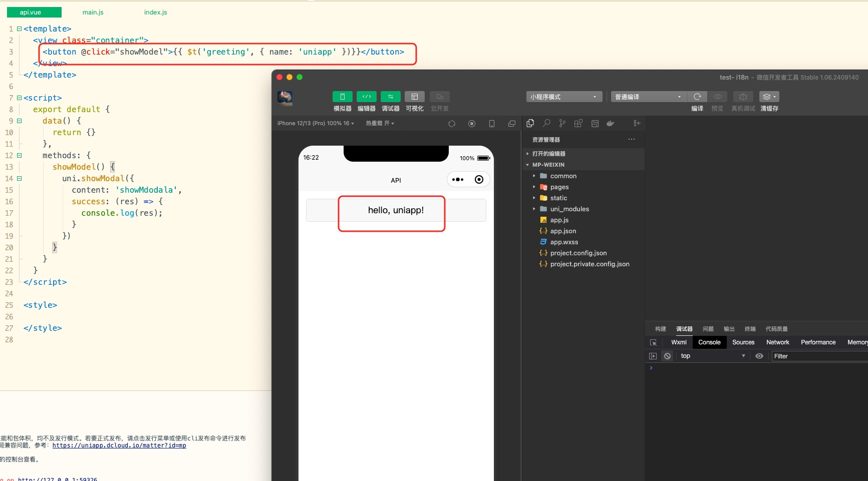868x481 pixels.
Task: Open the 小程序模式 mode dropdown
Action: (x=564, y=97)
